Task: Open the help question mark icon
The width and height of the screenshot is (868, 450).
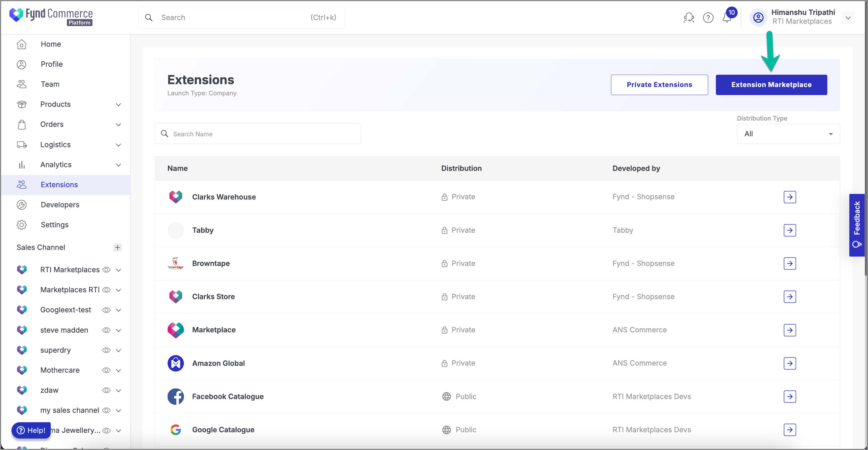Action: (x=708, y=17)
